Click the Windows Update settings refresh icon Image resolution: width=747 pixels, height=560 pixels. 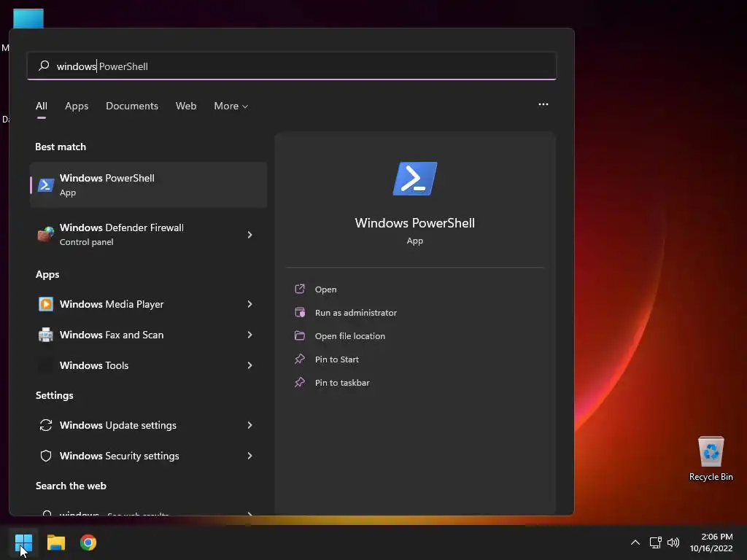[46, 425]
